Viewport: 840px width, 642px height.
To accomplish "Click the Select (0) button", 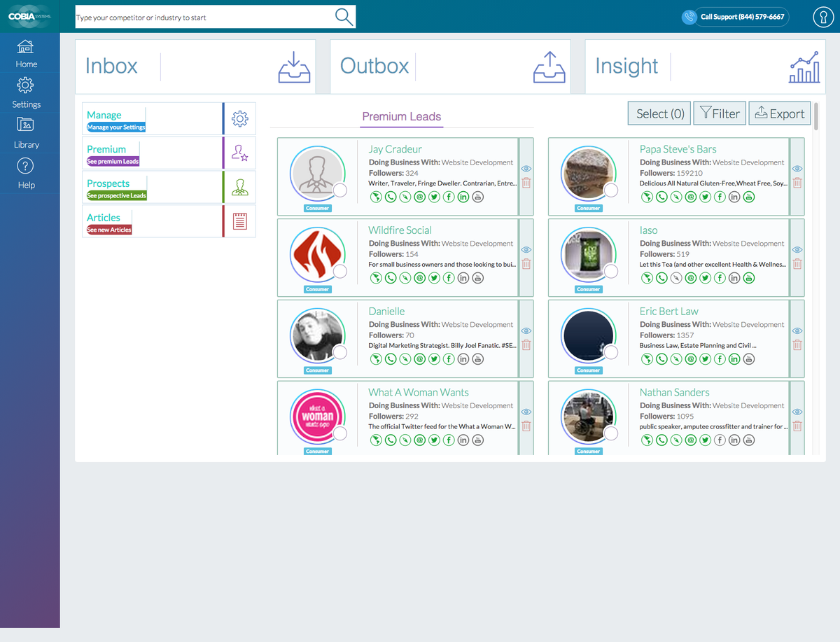I will [x=660, y=113].
